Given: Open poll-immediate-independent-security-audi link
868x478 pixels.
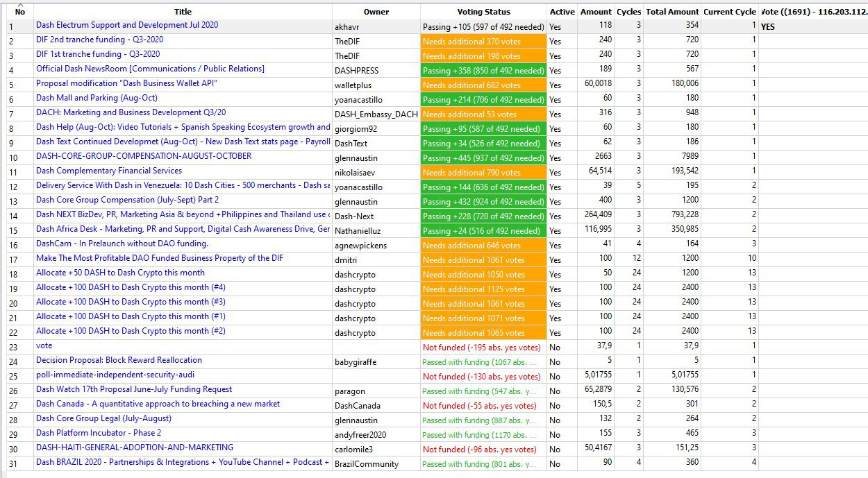Looking at the screenshot, I should click(x=115, y=375).
